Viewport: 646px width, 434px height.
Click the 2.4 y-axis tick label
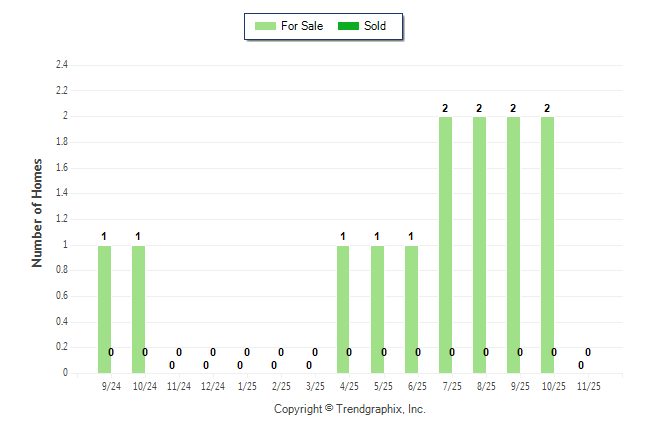61,65
